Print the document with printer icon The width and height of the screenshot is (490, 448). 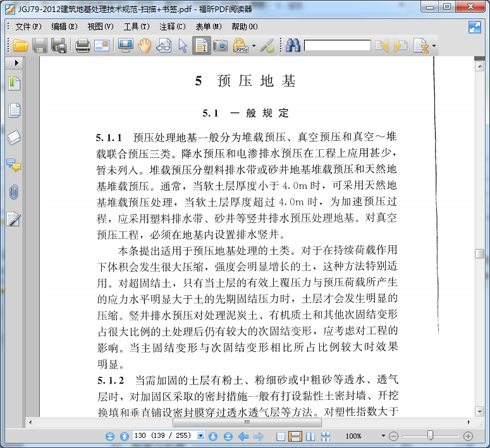[x=82, y=45]
